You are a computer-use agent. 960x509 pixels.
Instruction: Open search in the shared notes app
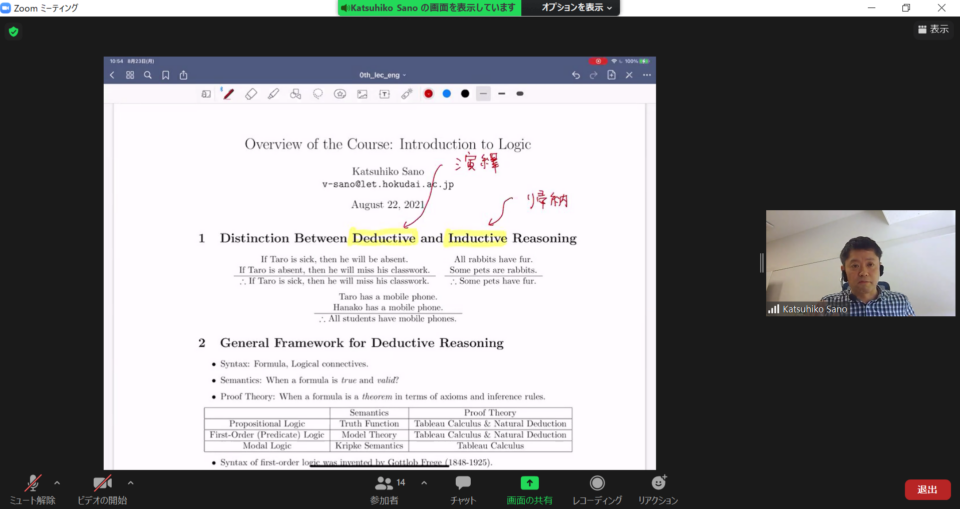click(148, 75)
